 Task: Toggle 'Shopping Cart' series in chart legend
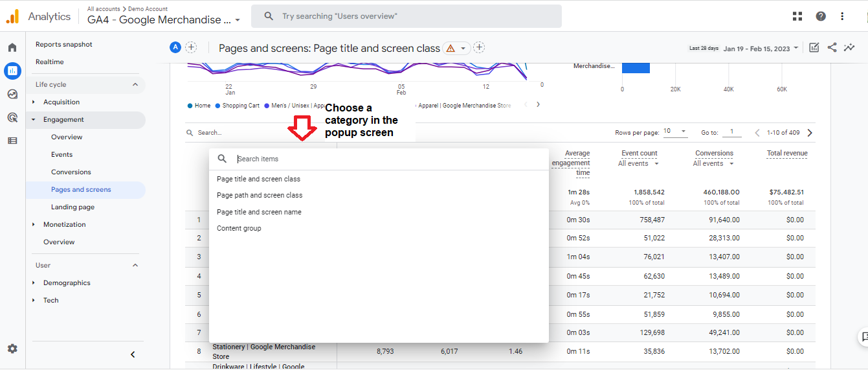(238, 106)
